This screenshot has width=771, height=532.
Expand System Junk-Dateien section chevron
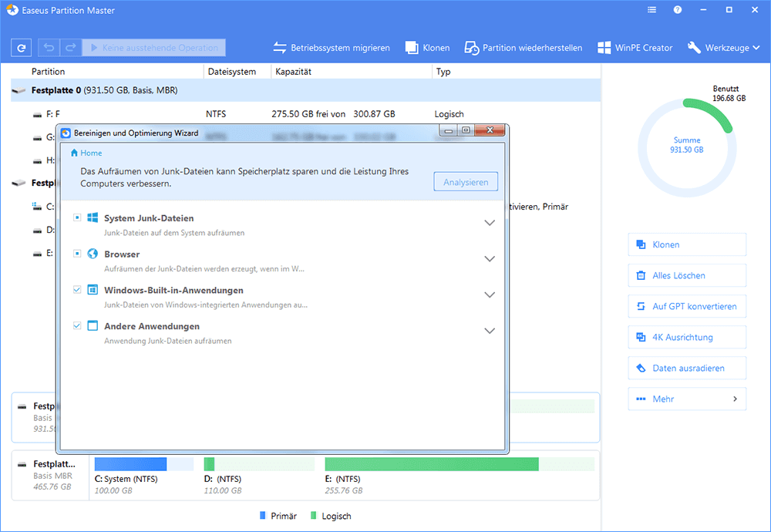coord(490,223)
